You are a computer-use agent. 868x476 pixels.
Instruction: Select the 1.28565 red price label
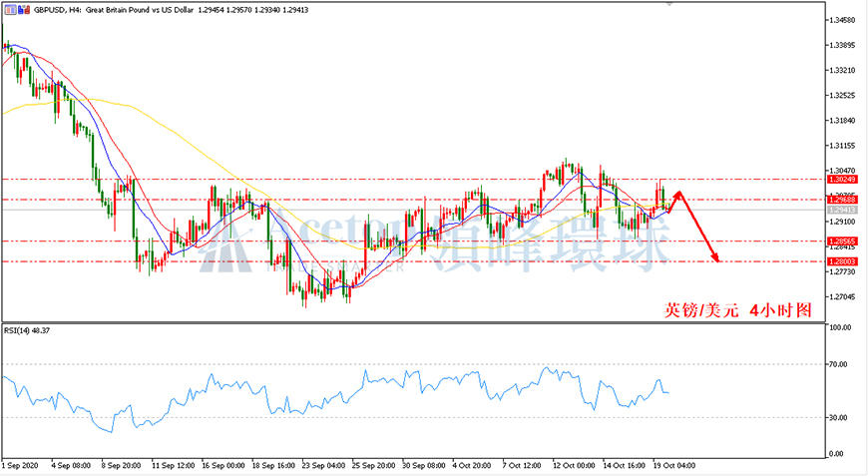click(x=842, y=241)
